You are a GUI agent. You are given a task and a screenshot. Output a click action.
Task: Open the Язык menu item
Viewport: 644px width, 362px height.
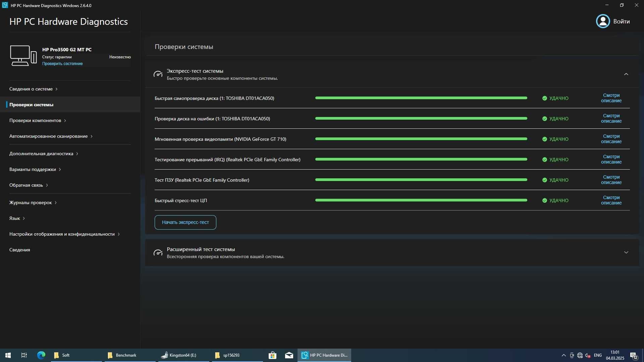17,218
